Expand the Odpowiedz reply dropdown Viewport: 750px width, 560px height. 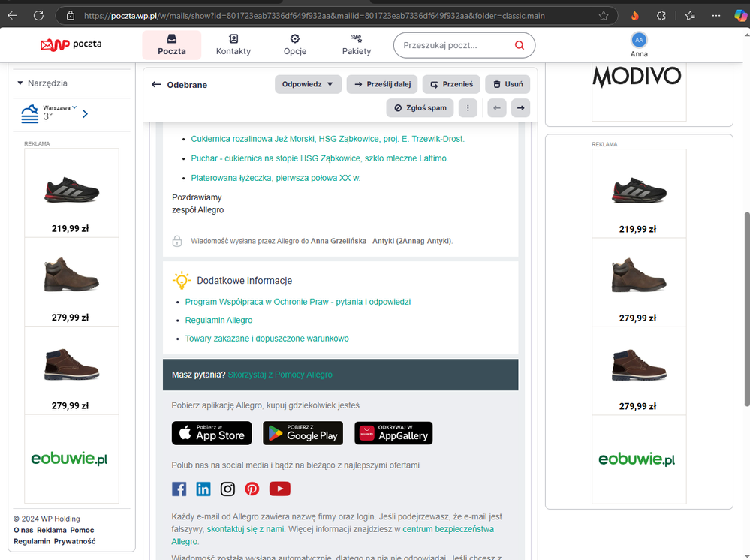330,84
